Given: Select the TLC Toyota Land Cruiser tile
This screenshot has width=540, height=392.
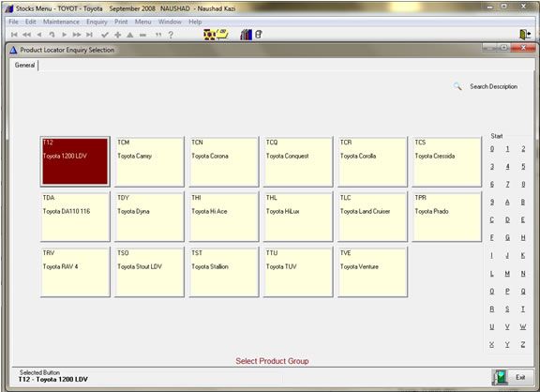Looking at the screenshot, I should pos(372,217).
